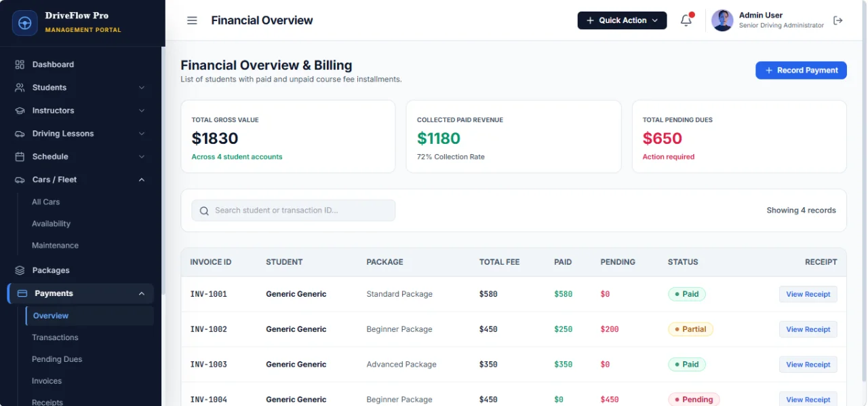Image resolution: width=868 pixels, height=406 pixels.
Task: Expand the Driving Lessons submenu chevron
Action: 142,134
